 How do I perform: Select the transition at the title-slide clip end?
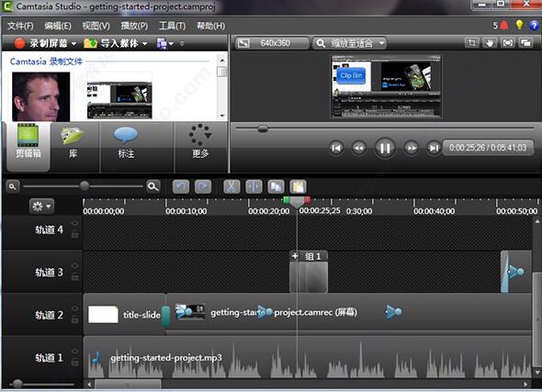coord(166,316)
